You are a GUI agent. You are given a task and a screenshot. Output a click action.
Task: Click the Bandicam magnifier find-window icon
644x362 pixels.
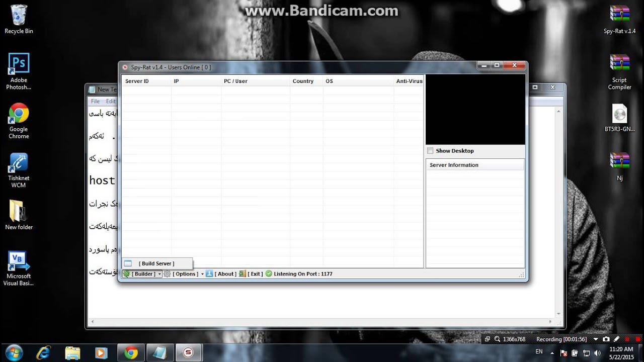[497, 339]
